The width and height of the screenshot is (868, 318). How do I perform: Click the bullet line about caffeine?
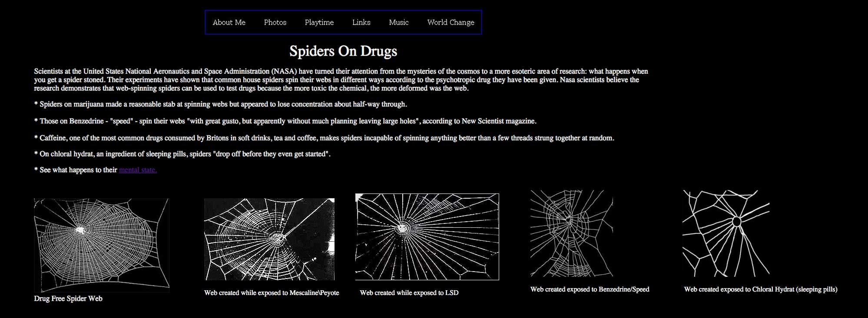point(324,138)
